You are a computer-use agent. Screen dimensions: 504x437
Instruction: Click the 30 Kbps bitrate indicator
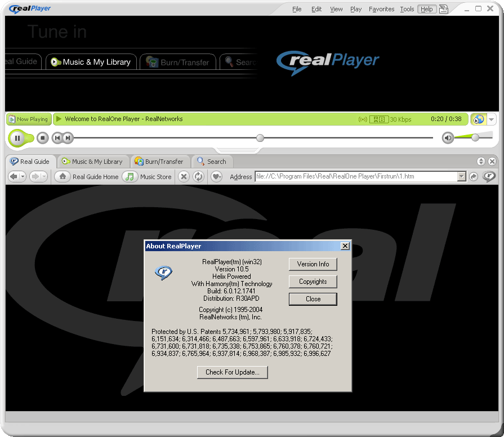(x=400, y=119)
